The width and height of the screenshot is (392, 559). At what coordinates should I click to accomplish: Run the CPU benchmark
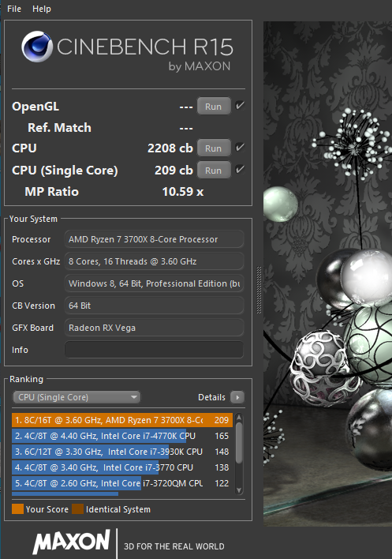point(213,148)
